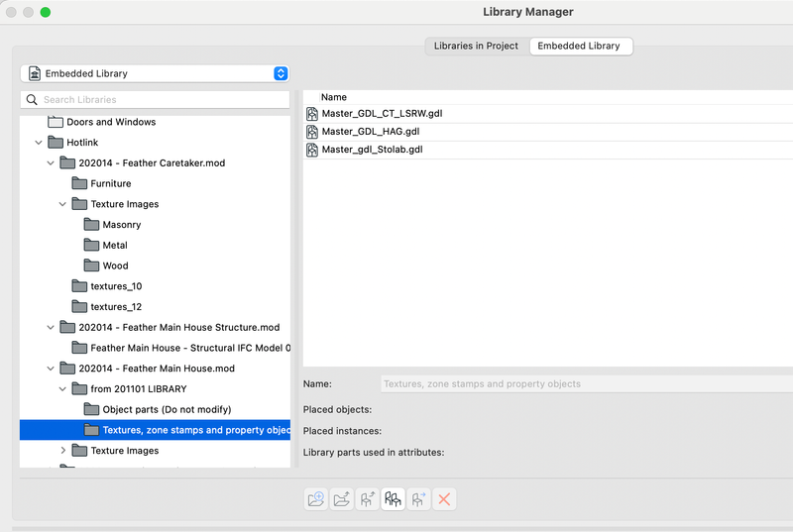Select Textures, zone stamps and property objects row
Viewport: 793px width, 532px height.
tap(155, 430)
